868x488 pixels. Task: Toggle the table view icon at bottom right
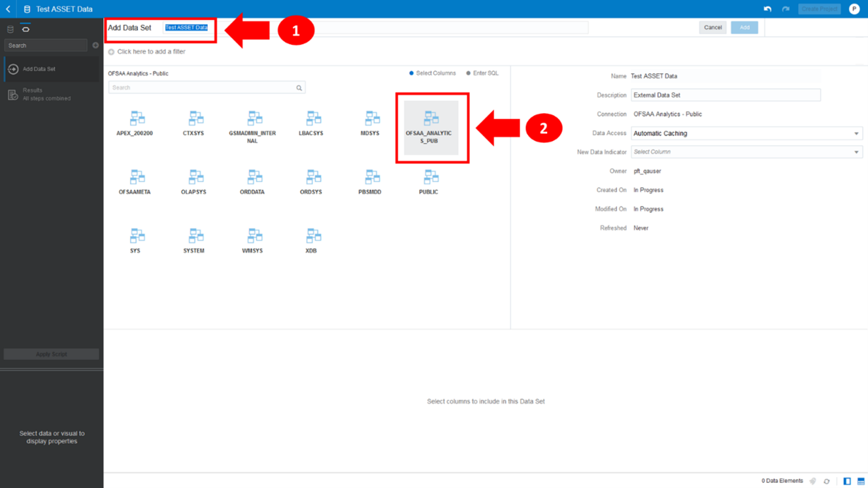tap(860, 480)
